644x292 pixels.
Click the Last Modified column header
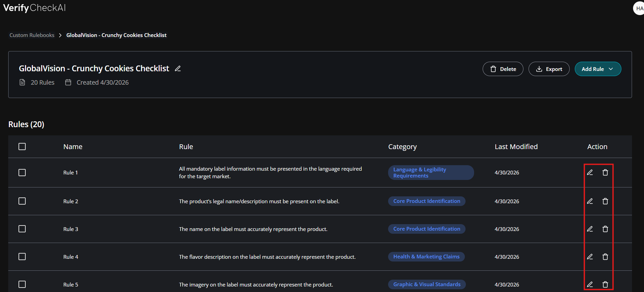tap(516, 147)
